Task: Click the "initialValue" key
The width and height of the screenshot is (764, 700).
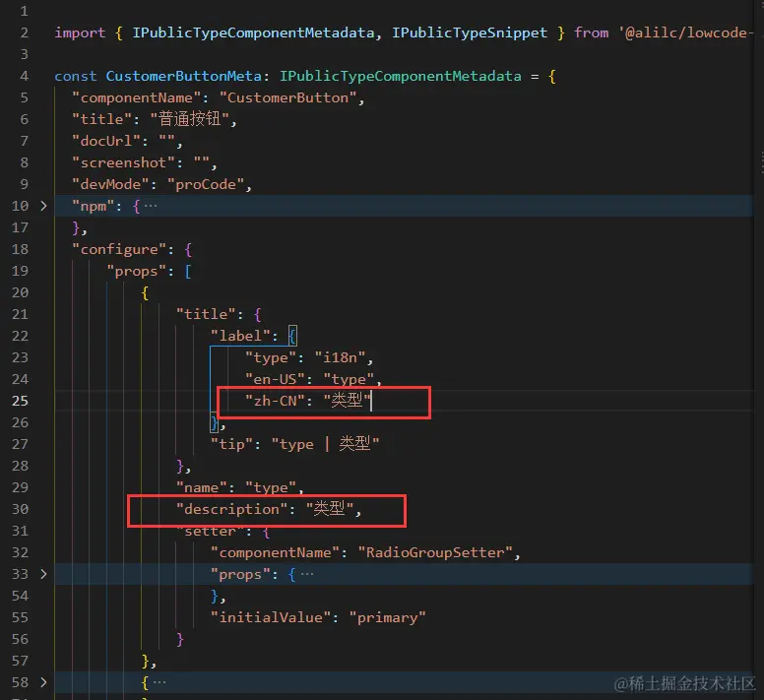Action: (271, 617)
